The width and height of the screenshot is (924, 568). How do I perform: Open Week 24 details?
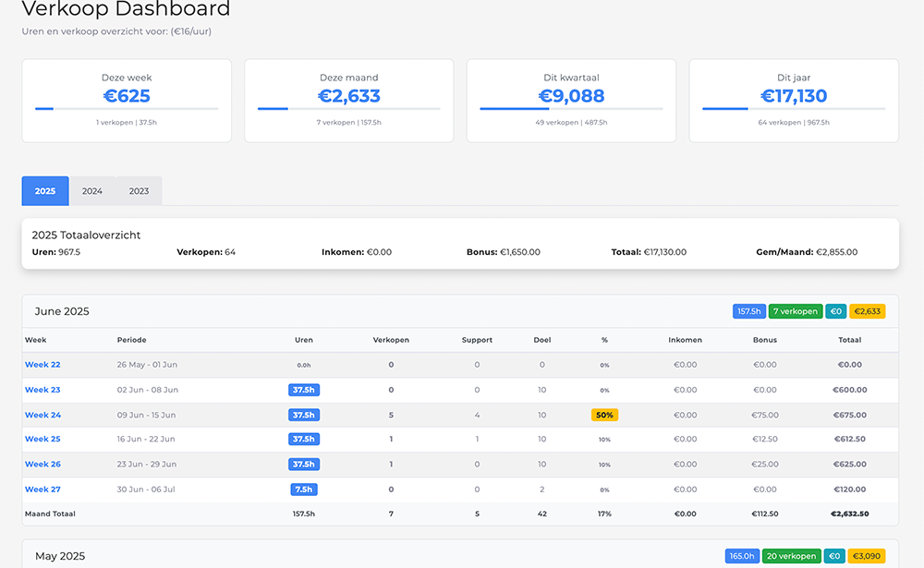pyautogui.click(x=43, y=415)
